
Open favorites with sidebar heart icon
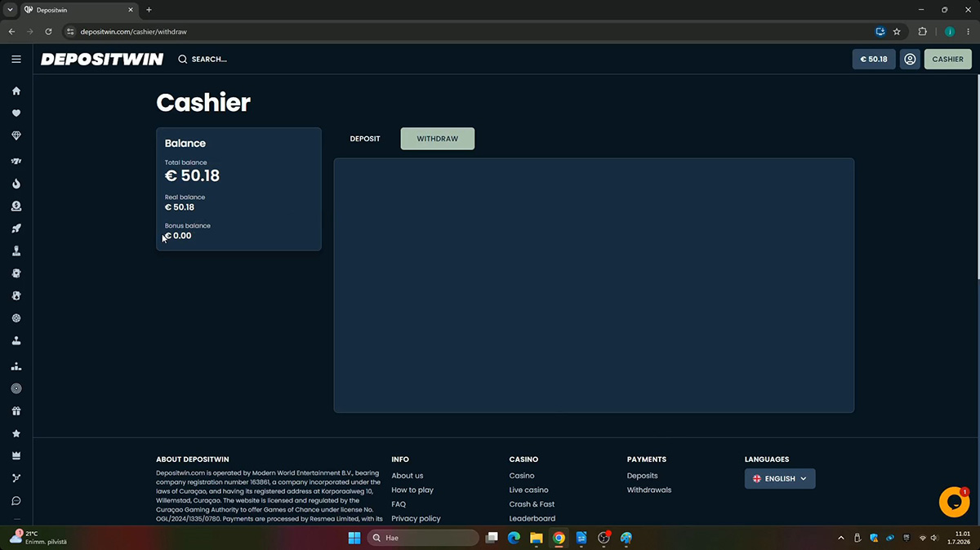tap(16, 113)
